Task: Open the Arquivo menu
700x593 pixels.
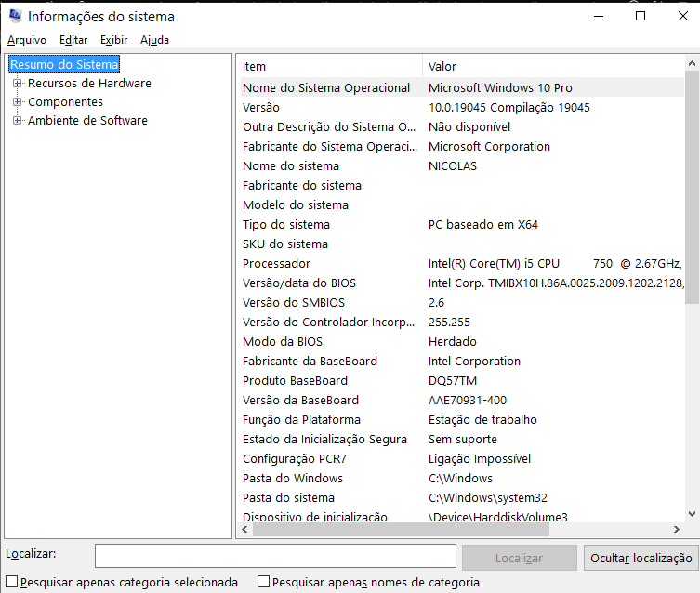Action: point(27,40)
